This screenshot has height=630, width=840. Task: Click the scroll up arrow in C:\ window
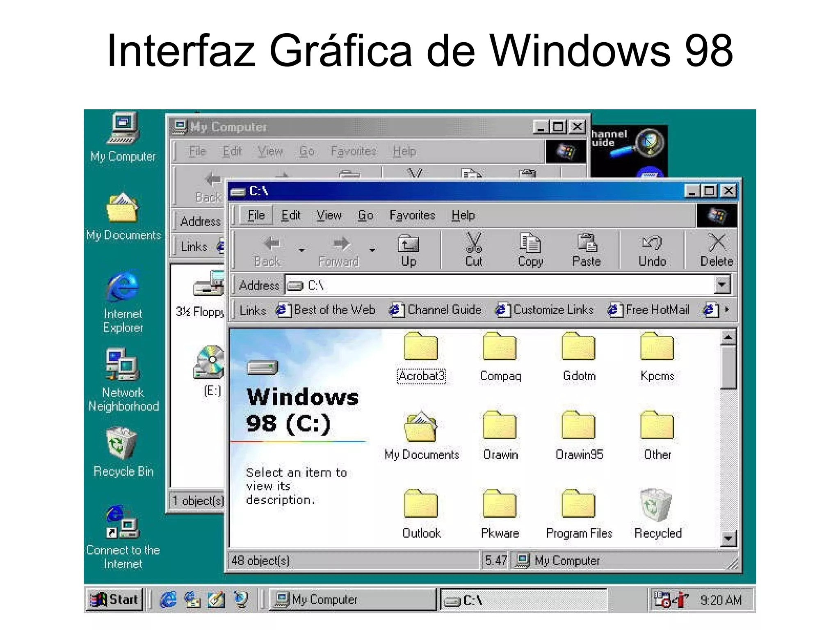[x=728, y=338]
